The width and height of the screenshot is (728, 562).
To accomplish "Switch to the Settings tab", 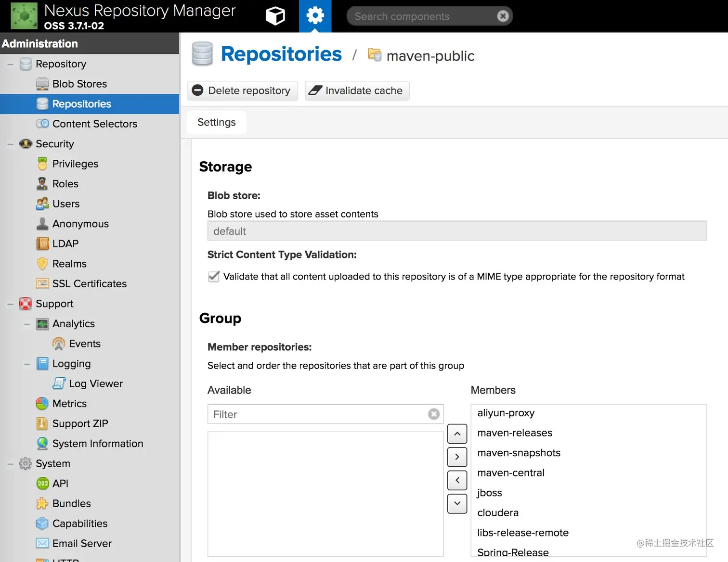I will tap(216, 122).
